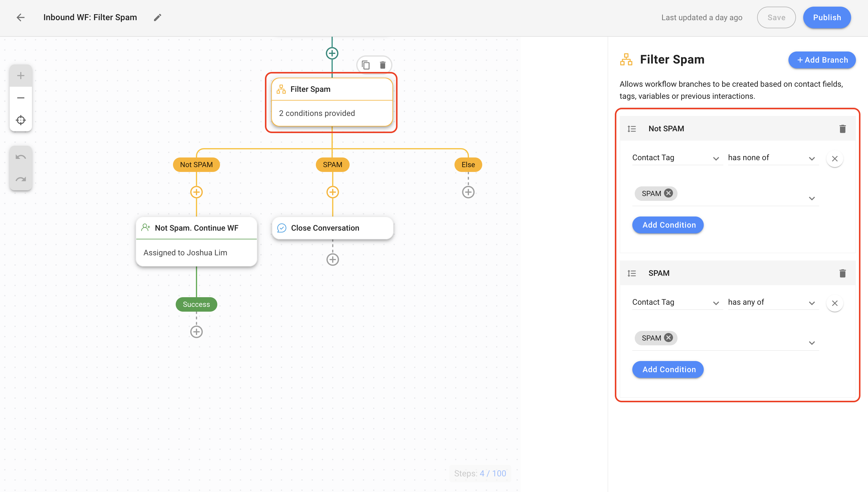Click the pencil icon to rename workflow
The height and width of the screenshot is (492, 868).
(158, 17)
